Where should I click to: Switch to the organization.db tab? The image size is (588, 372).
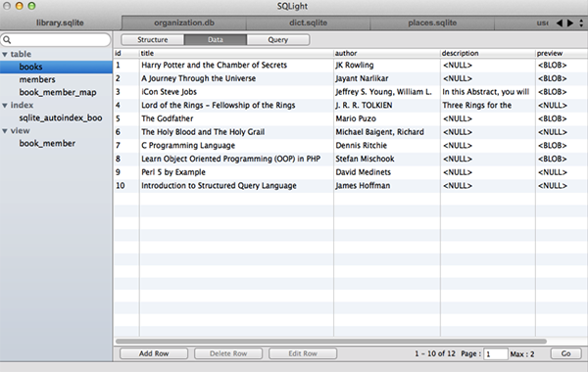(x=184, y=23)
